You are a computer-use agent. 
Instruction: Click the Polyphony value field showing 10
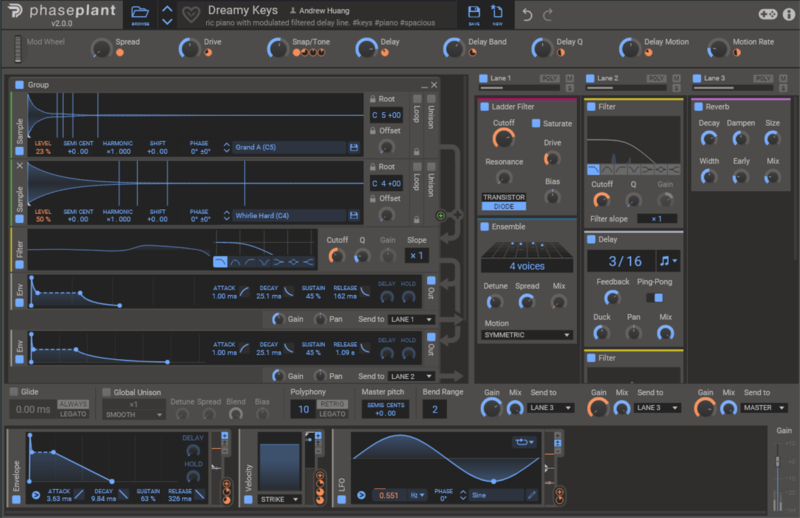302,410
